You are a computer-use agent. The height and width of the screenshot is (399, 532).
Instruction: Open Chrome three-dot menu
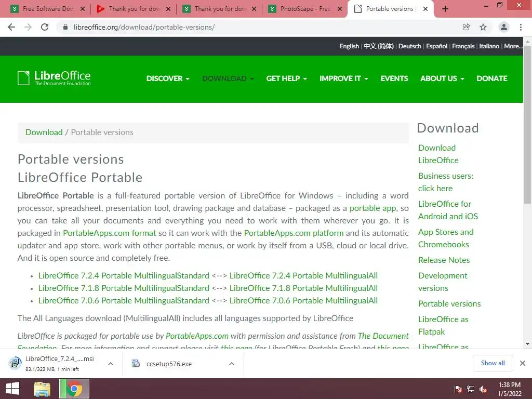(521, 27)
